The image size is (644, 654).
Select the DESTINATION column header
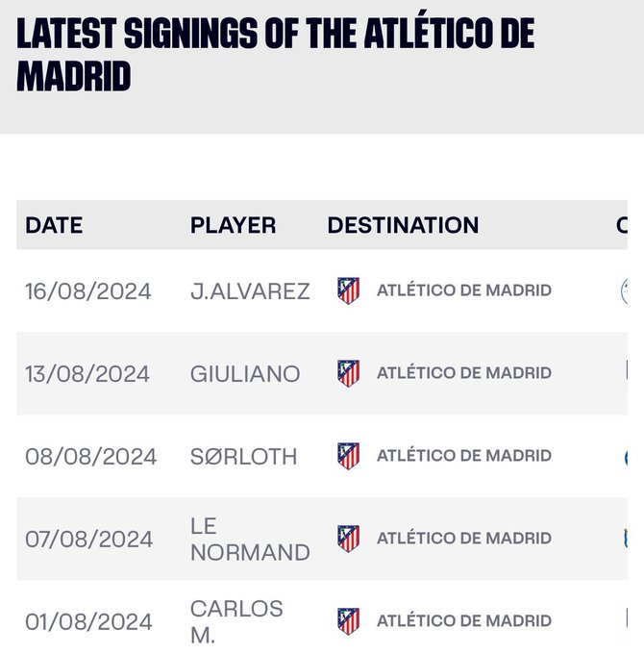[x=403, y=225]
